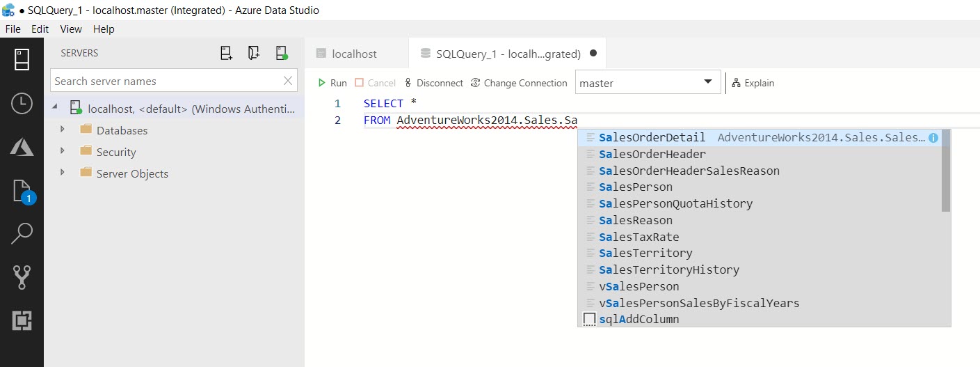Image resolution: width=980 pixels, height=367 pixels.
Task: Click the New Server Group icon
Action: coord(254,53)
